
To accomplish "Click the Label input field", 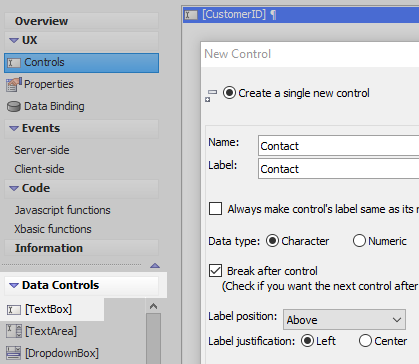I will pos(338,169).
